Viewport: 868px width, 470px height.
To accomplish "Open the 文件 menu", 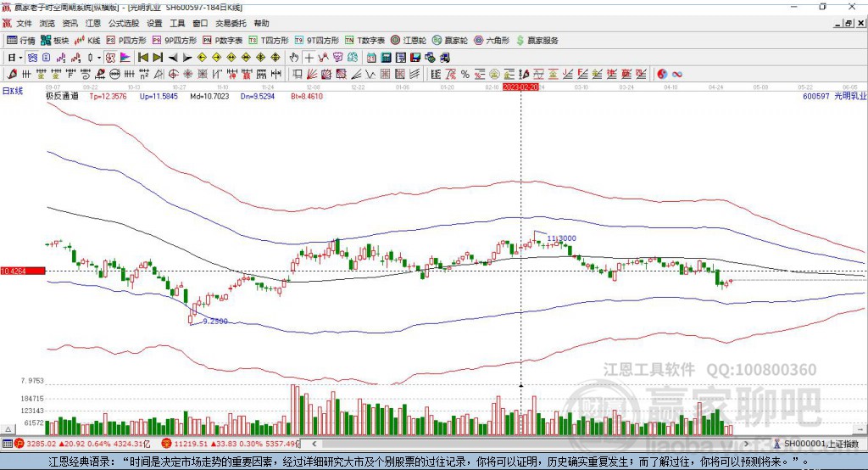I will (x=24, y=23).
